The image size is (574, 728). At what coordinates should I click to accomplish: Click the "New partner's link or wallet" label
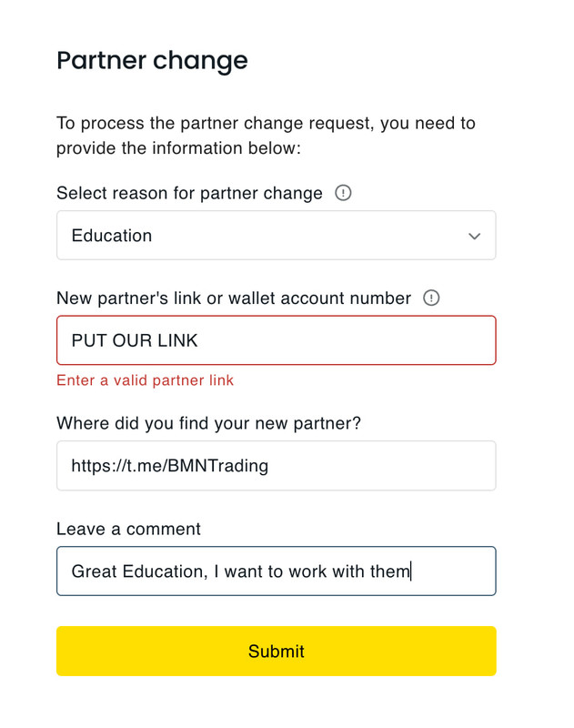[233, 298]
